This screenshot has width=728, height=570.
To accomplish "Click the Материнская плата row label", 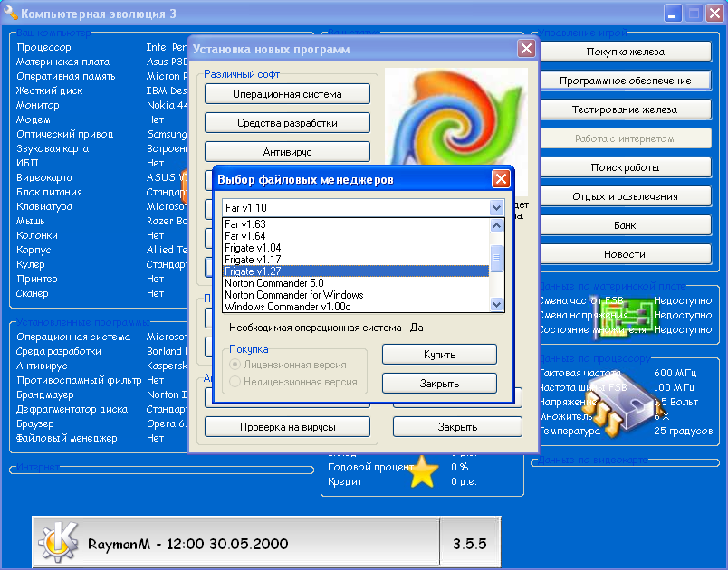I will coord(62,62).
